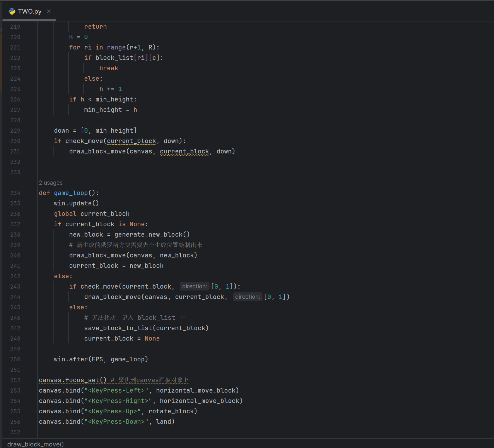Click 'min_height = h' on line 227
This screenshot has width=494, height=448.
(x=111, y=110)
